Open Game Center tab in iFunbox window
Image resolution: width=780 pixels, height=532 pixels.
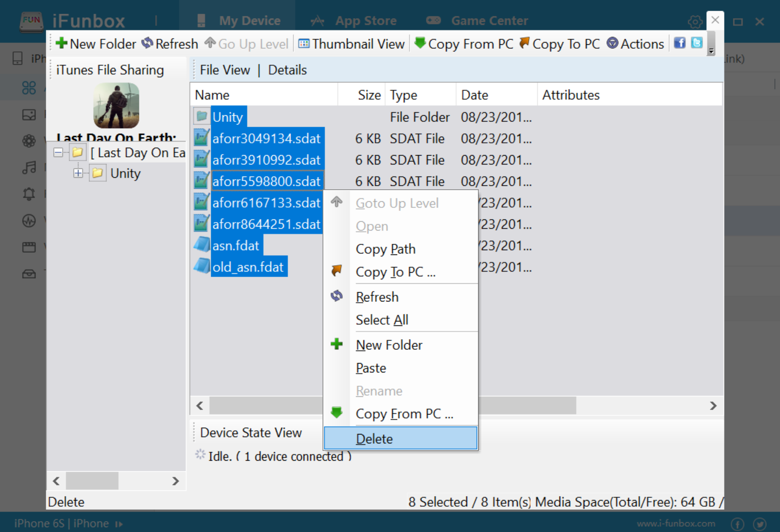[477, 20]
